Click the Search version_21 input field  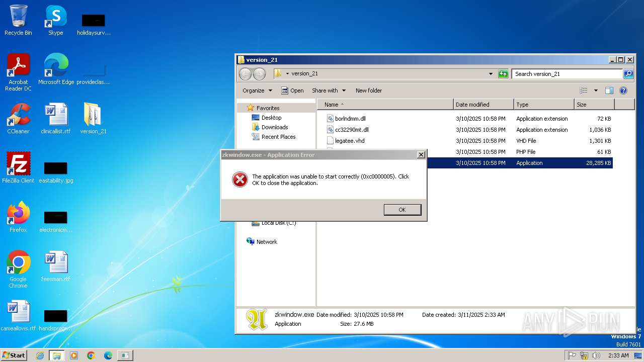[x=567, y=74]
